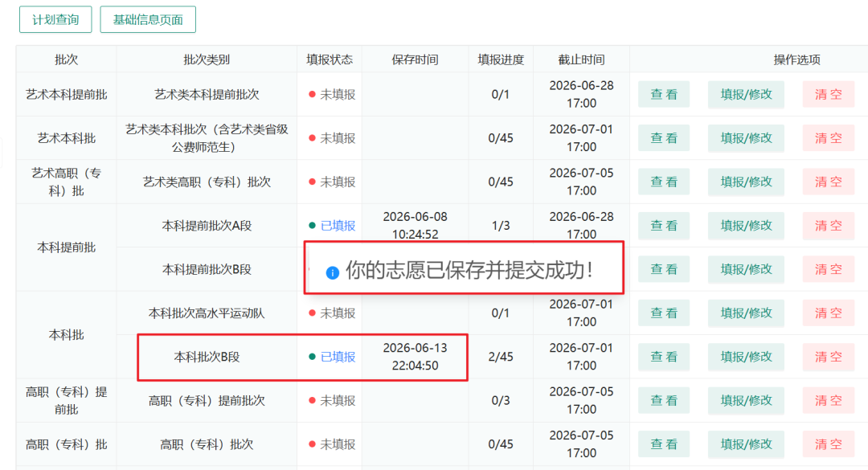Click 填报/修改 for 艺术类高职（专科）批次 row

[x=746, y=182]
